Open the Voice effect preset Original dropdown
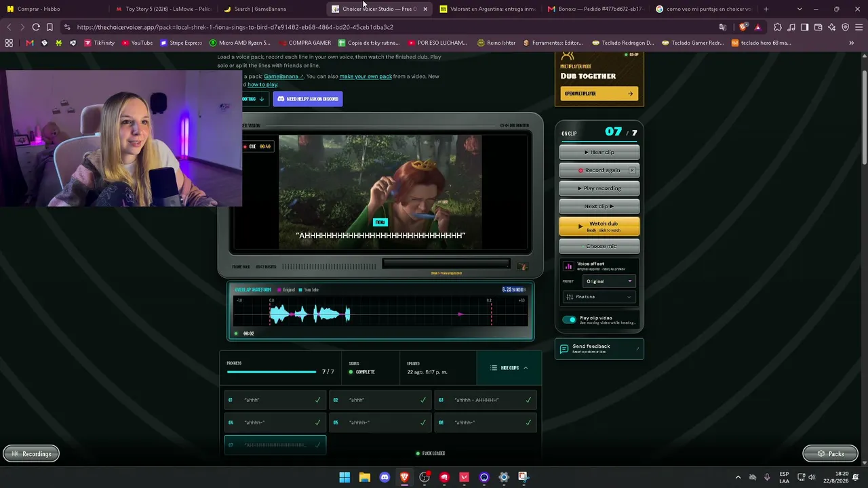The width and height of the screenshot is (868, 488). (x=609, y=281)
